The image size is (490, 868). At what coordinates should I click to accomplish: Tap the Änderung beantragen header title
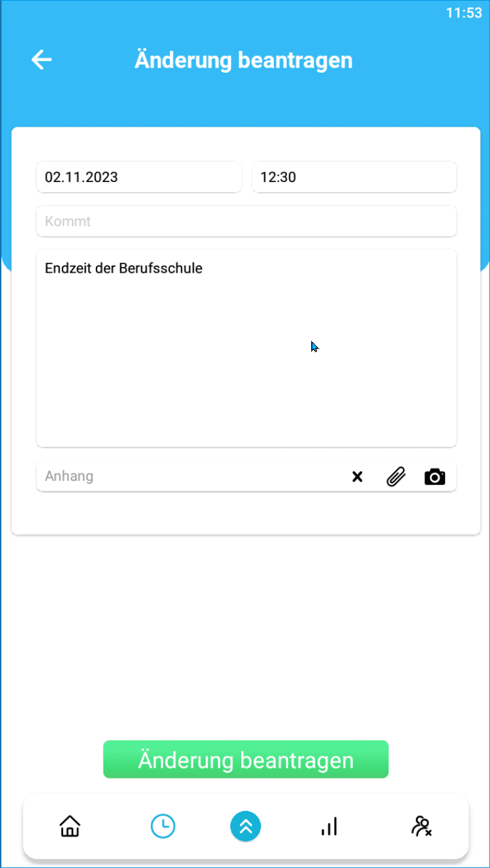tap(244, 60)
